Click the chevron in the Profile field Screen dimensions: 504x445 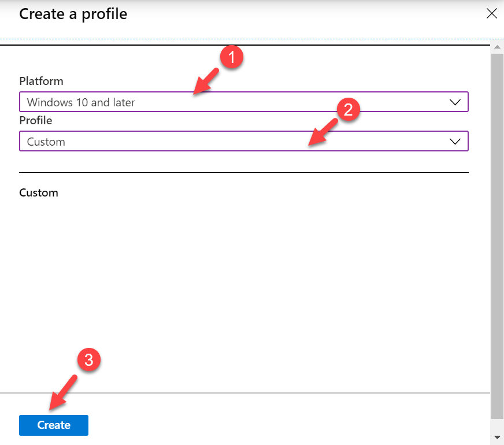click(455, 142)
